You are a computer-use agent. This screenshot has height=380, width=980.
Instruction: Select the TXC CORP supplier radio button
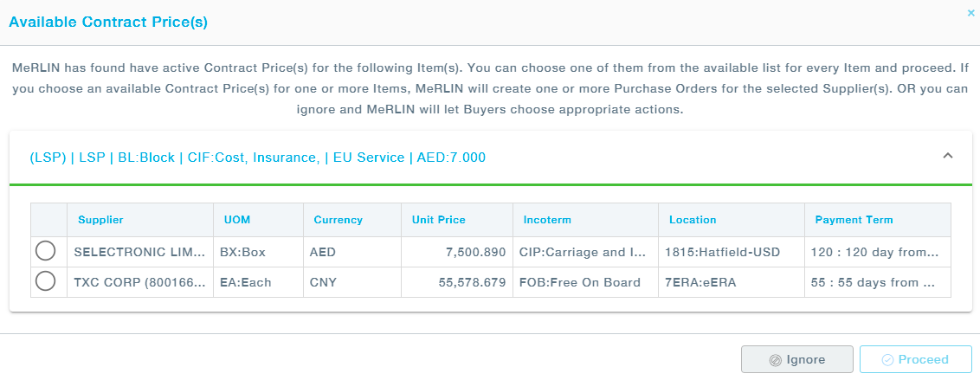46,281
